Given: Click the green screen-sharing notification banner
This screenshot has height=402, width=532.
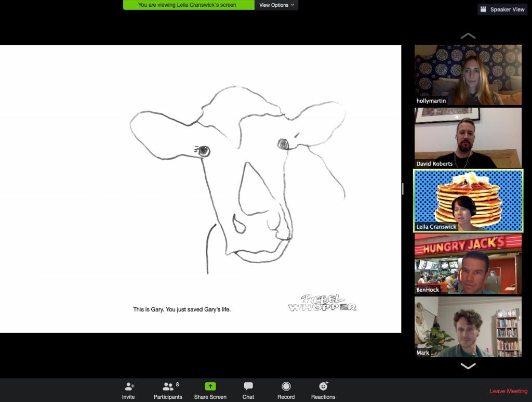Looking at the screenshot, I should pos(189,5).
